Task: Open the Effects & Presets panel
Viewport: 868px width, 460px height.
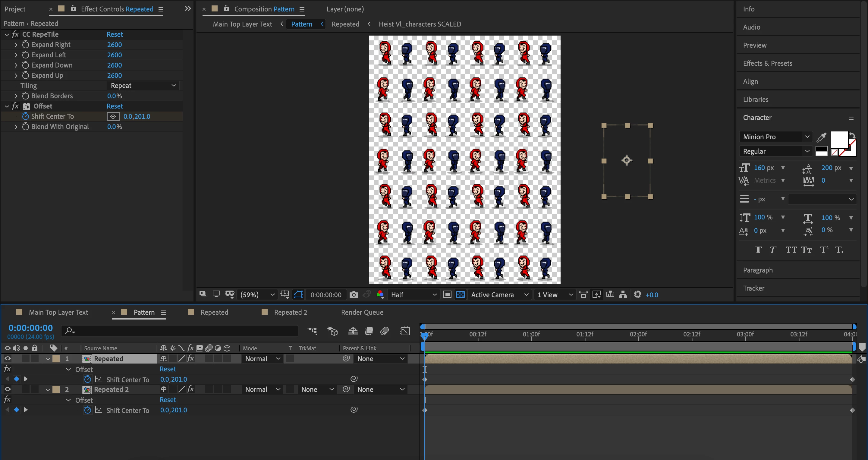Action: 767,63
